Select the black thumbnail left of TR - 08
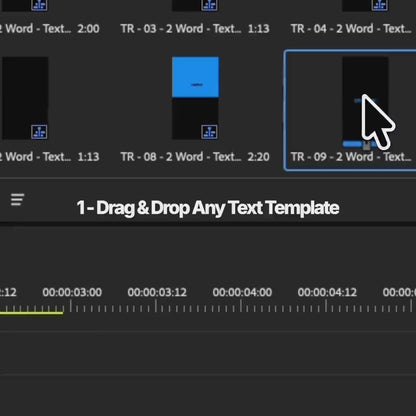This screenshot has height=416, width=416. 25,98
